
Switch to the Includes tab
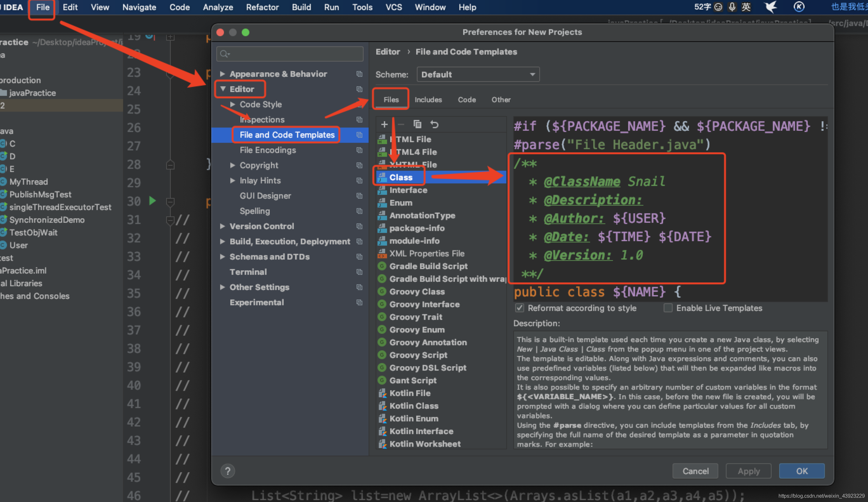pos(428,100)
